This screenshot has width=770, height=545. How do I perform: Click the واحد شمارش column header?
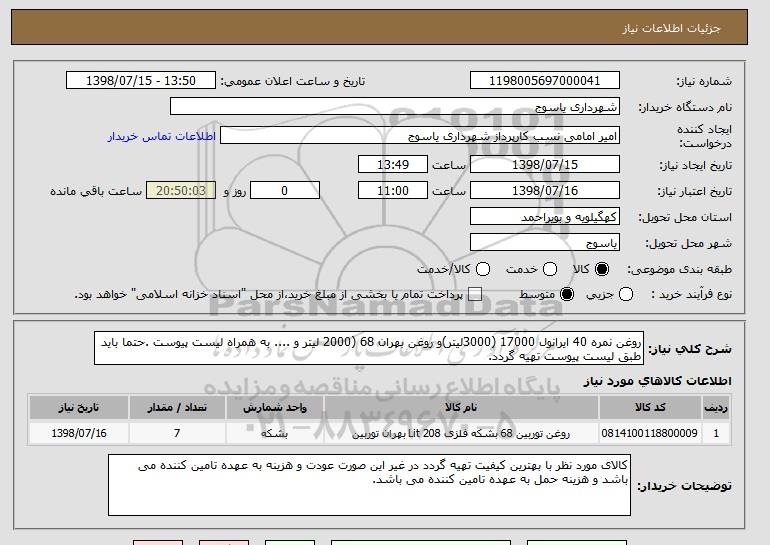point(275,408)
